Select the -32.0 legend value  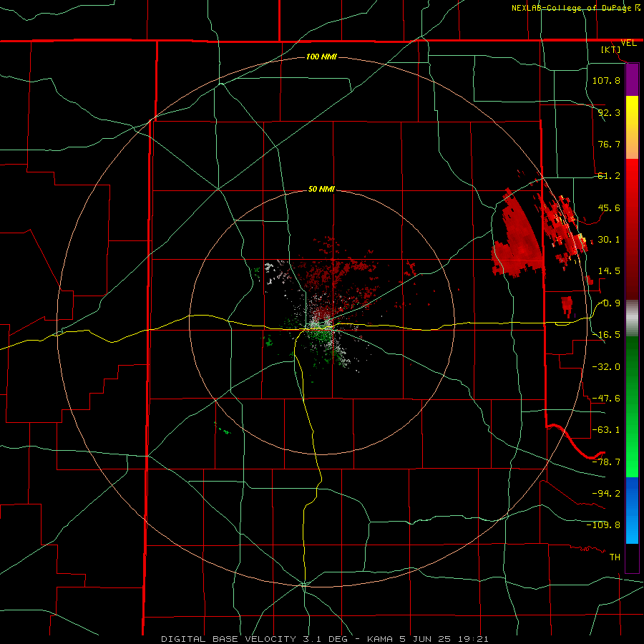[x=606, y=367]
